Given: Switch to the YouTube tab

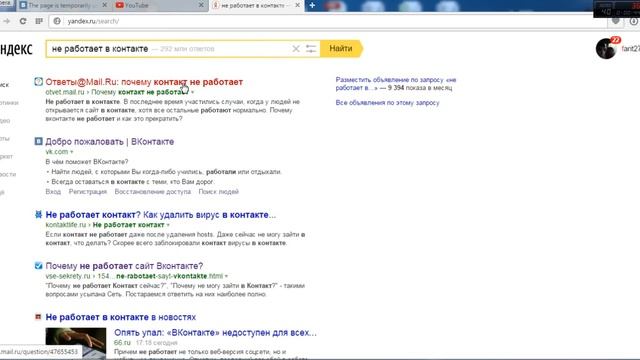Looking at the screenshot, I should pyautogui.click(x=159, y=5).
